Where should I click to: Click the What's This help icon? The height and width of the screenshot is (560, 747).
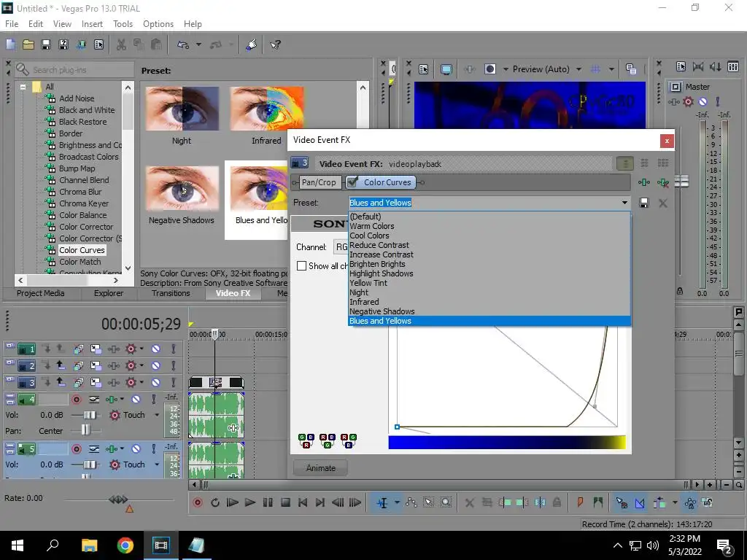click(x=275, y=44)
